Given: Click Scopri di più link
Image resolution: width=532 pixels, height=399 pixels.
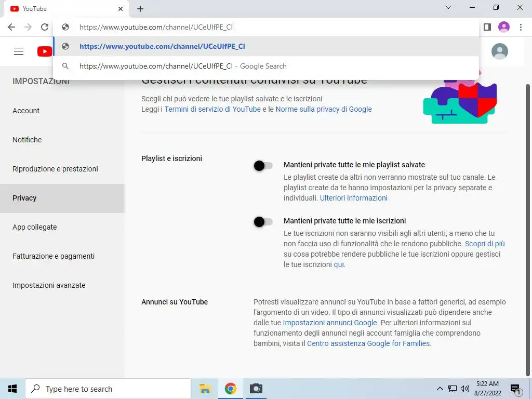Looking at the screenshot, I should click(x=485, y=244).
